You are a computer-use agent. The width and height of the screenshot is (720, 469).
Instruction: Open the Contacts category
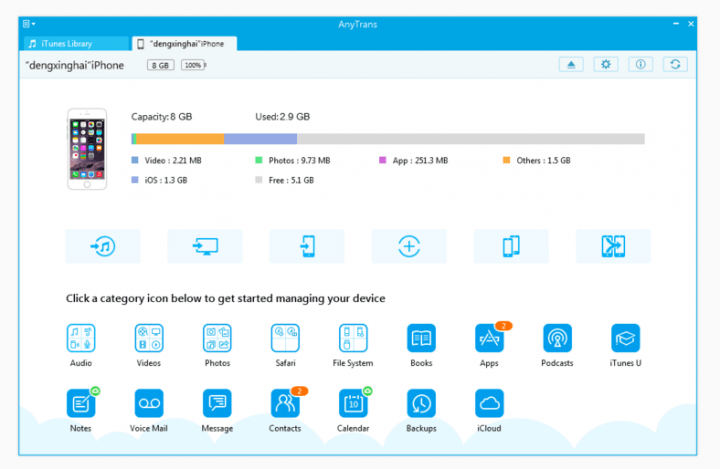(285, 403)
